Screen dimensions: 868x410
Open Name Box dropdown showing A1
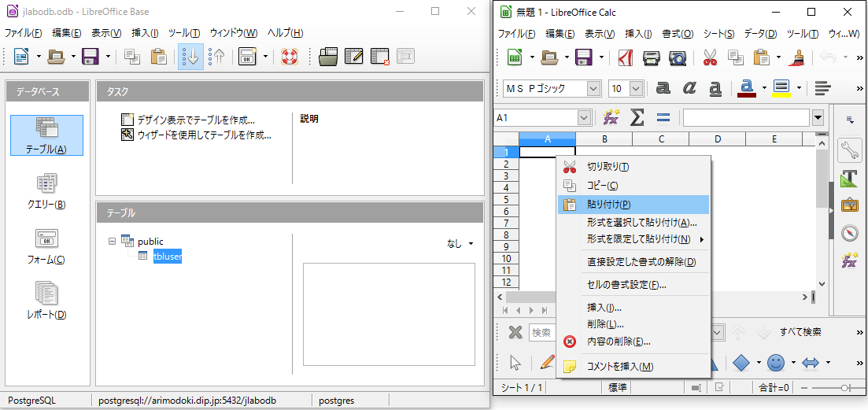click(x=585, y=117)
